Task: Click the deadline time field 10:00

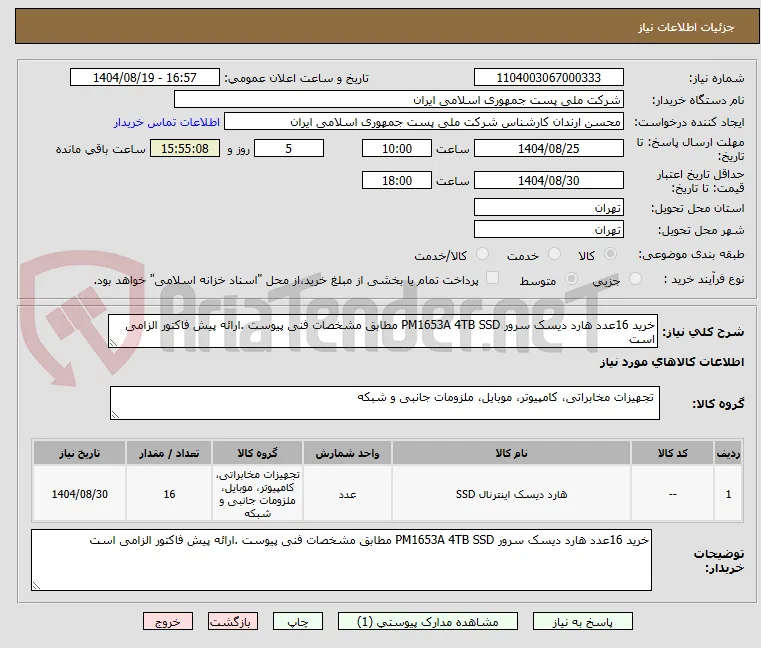Action: tap(397, 149)
